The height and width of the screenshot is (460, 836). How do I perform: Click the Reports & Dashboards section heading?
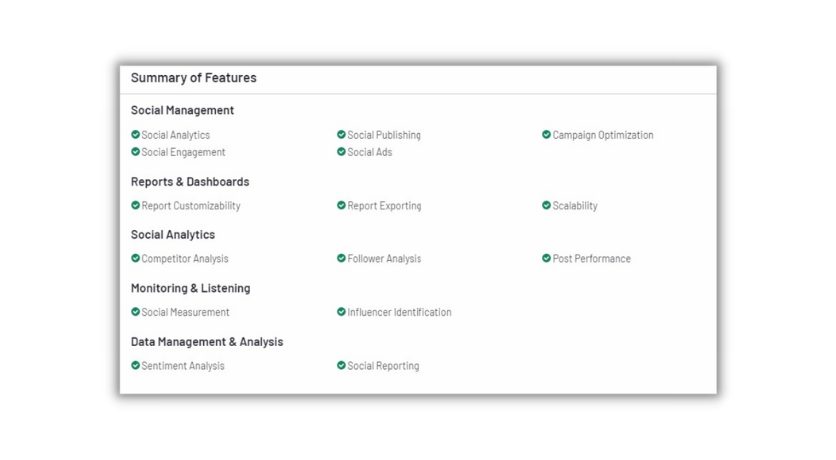point(190,182)
